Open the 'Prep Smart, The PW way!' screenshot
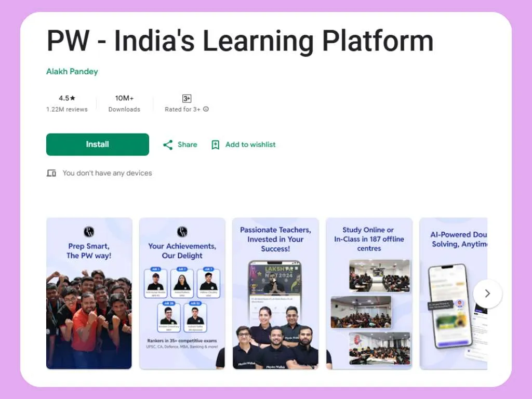532x399 pixels. pos(88,294)
